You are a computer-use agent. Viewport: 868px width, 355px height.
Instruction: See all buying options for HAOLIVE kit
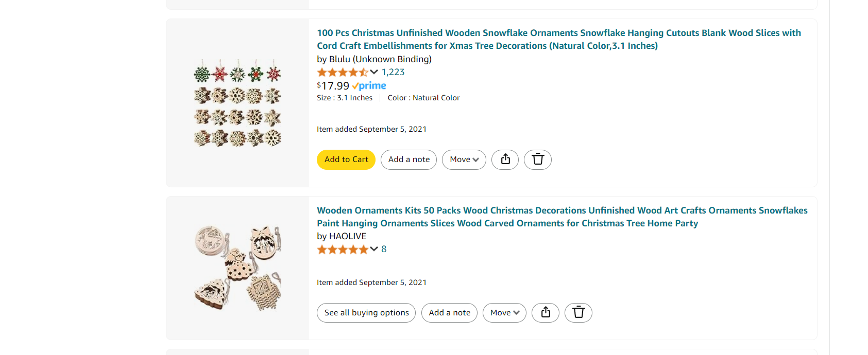pos(366,313)
